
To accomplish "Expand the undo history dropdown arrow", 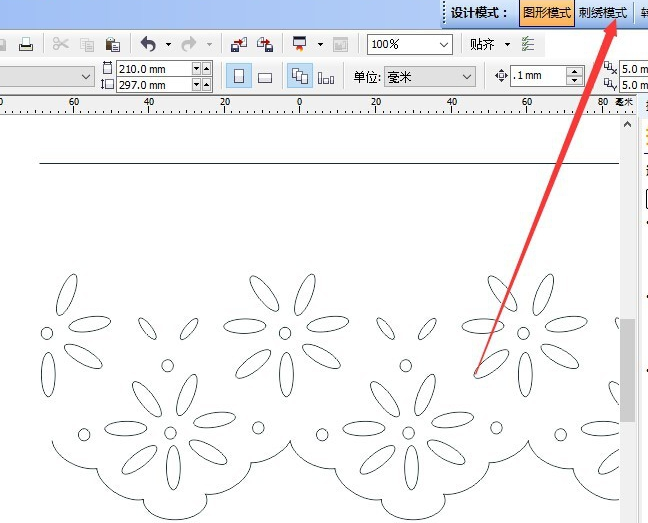I will click(x=168, y=44).
